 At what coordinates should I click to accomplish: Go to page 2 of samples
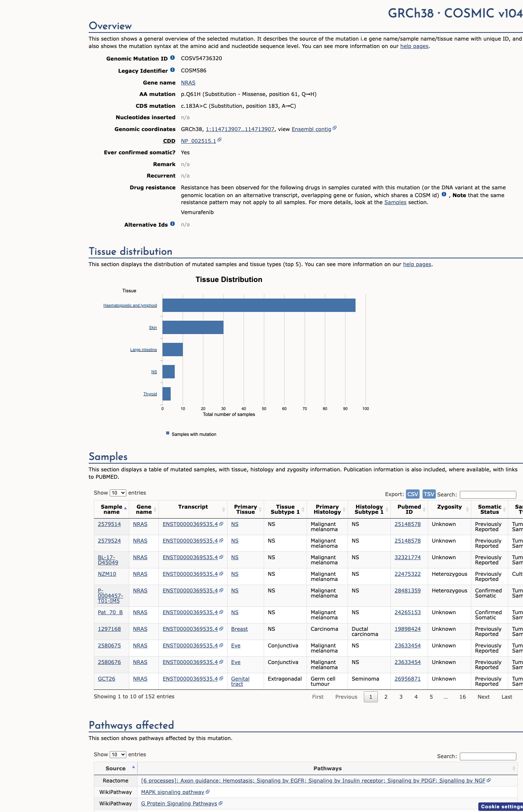click(386, 697)
